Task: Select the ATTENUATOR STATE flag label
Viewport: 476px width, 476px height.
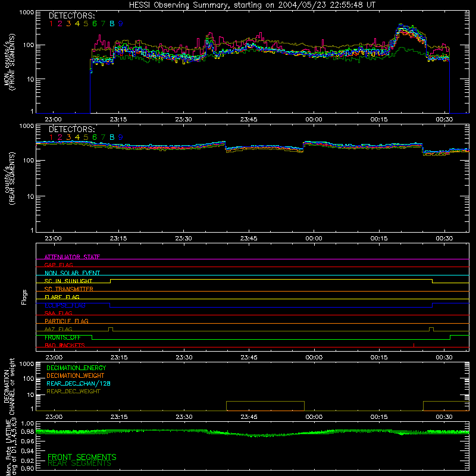Action: 72,257
